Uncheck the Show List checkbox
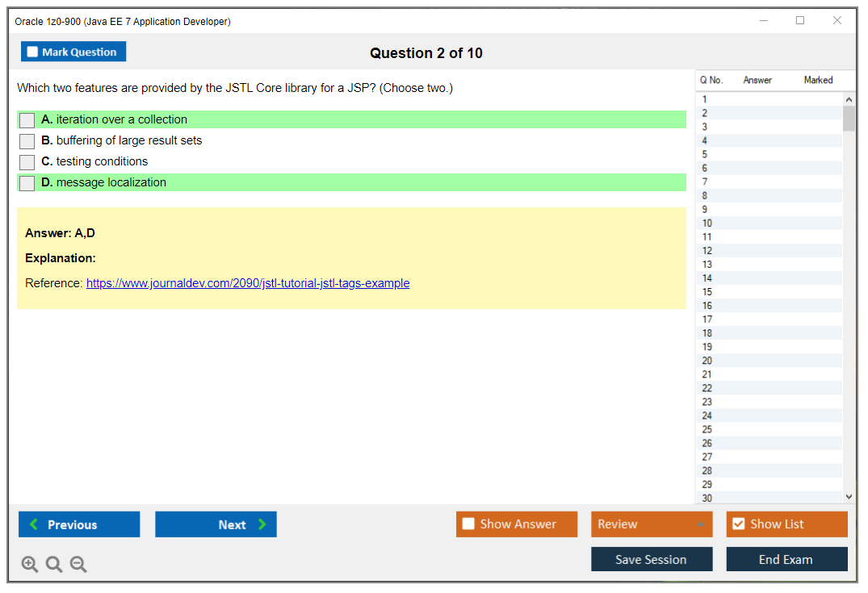 738,524
